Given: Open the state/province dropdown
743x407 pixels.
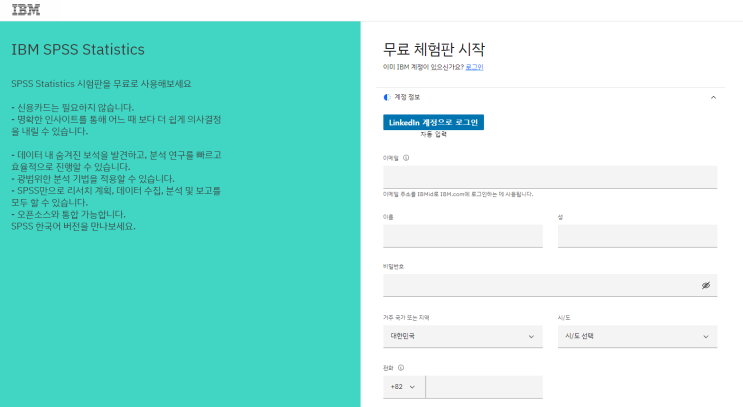Looking at the screenshot, I should pyautogui.click(x=637, y=336).
